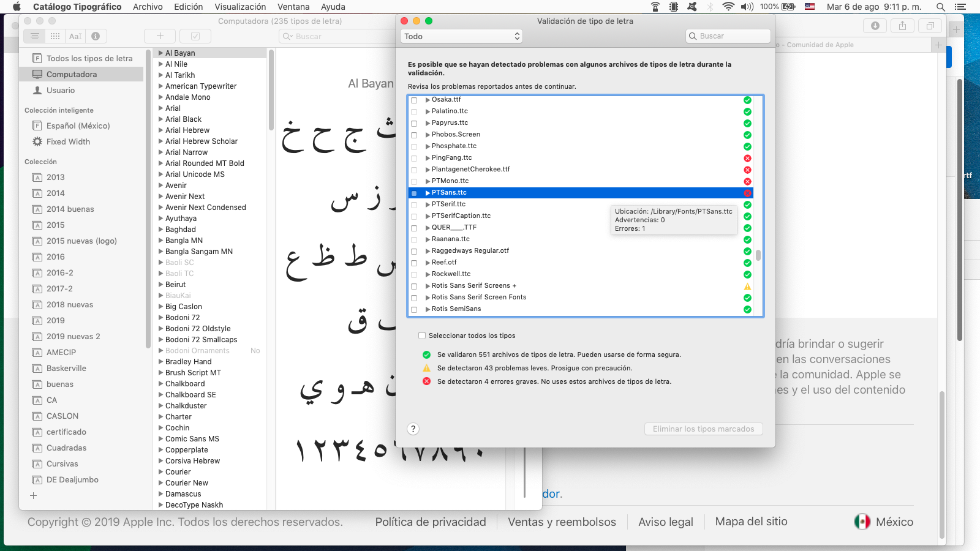The image size is (980, 551).
Task: Switch to sample preview view icon
Action: pos(35,36)
